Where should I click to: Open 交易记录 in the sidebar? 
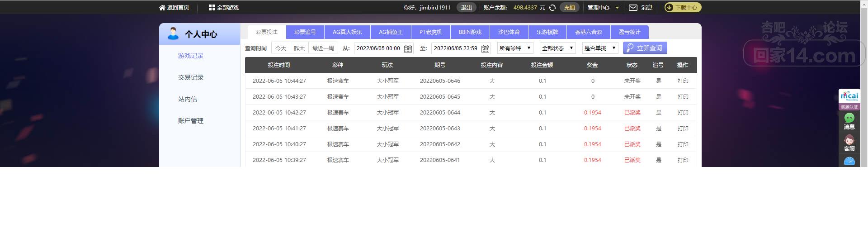click(191, 77)
